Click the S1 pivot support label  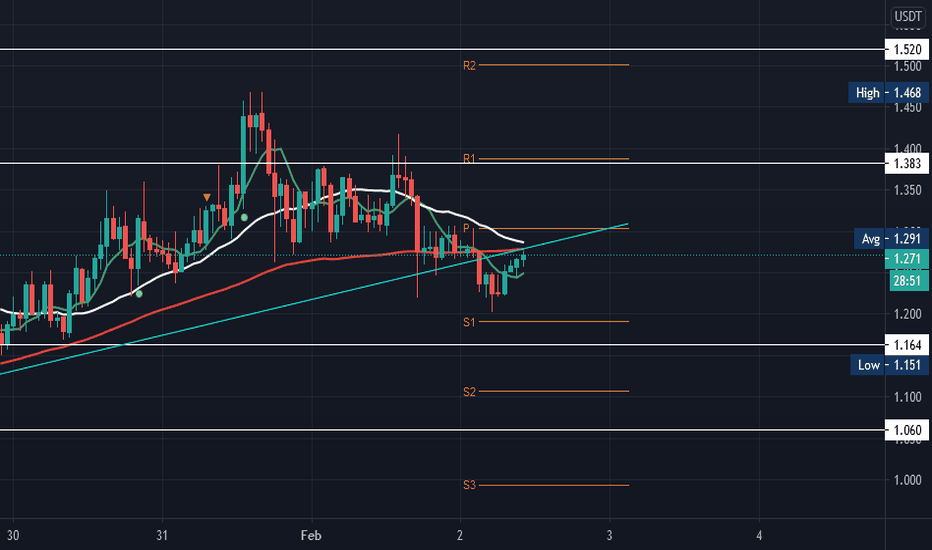[470, 322]
